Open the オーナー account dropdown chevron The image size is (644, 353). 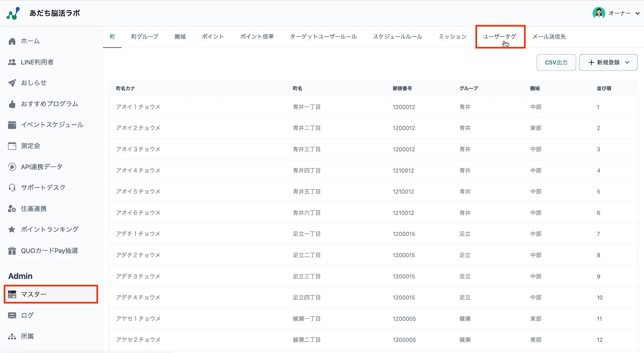[637, 14]
